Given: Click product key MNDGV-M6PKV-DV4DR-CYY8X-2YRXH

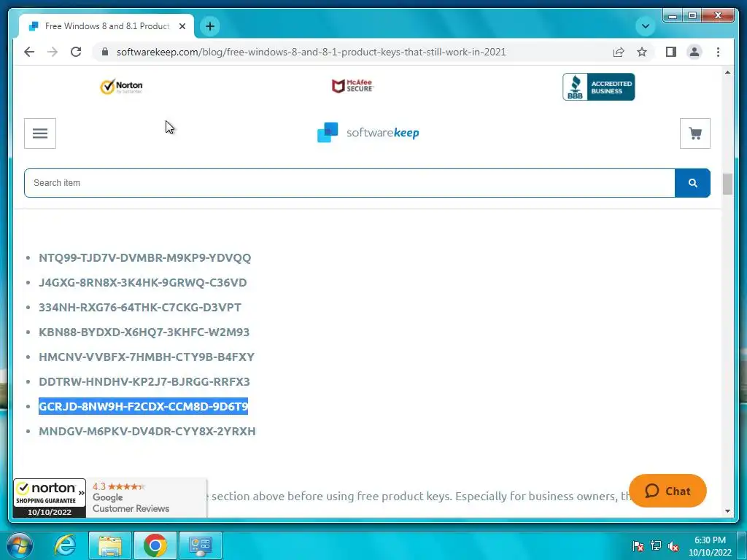Looking at the screenshot, I should [147, 431].
